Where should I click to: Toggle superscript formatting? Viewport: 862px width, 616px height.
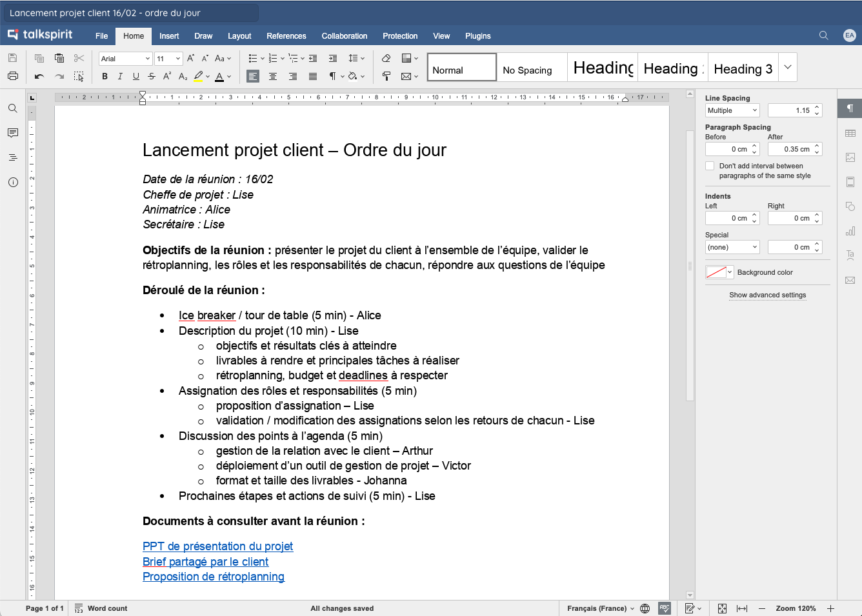166,76
